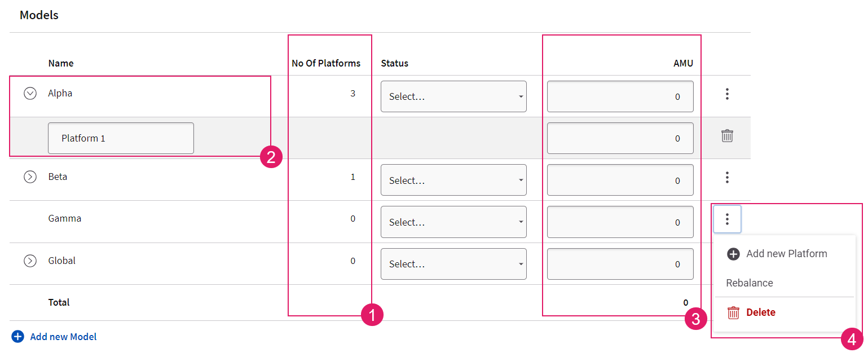868x357 pixels.
Task: Collapse the Alpha model row chevron
Action: coord(30,94)
